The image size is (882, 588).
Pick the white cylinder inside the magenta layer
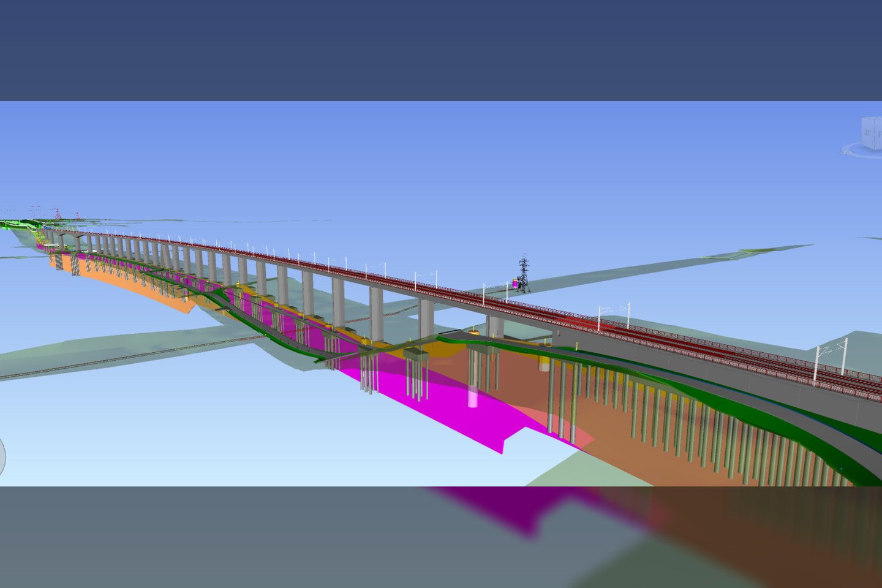473,396
